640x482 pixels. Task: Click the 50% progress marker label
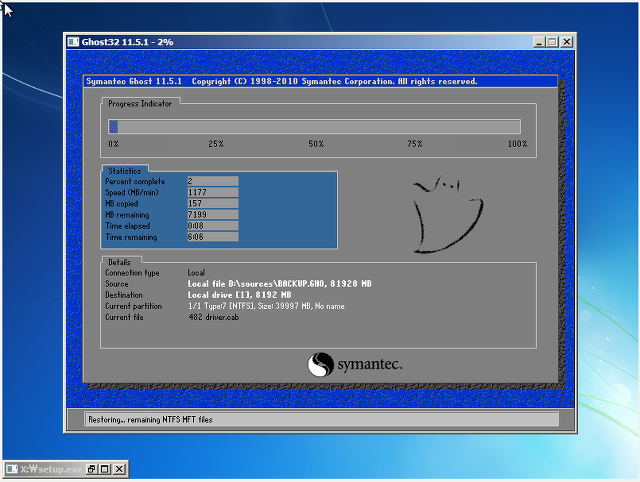(316, 144)
